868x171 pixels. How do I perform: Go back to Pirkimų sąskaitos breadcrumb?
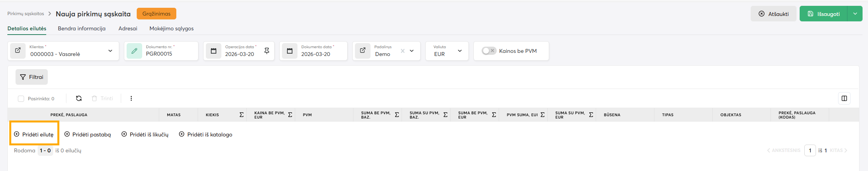pos(26,14)
